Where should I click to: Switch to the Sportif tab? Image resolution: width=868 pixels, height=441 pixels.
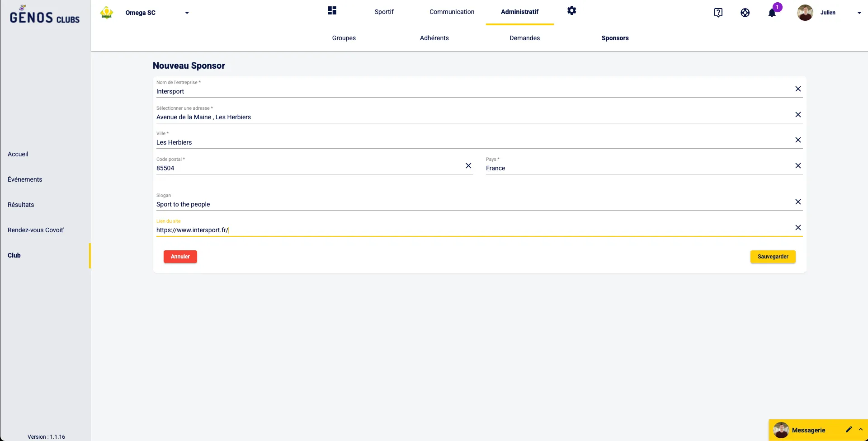(x=384, y=12)
